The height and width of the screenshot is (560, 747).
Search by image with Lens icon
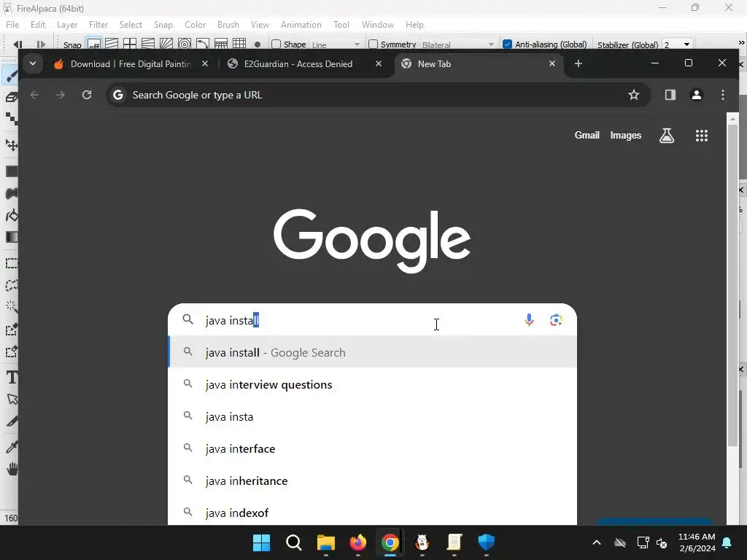(x=556, y=320)
